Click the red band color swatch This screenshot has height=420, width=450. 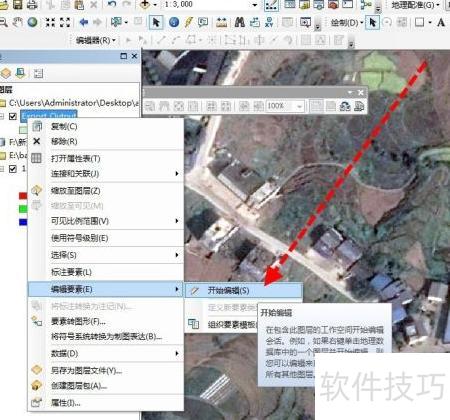click(x=23, y=196)
